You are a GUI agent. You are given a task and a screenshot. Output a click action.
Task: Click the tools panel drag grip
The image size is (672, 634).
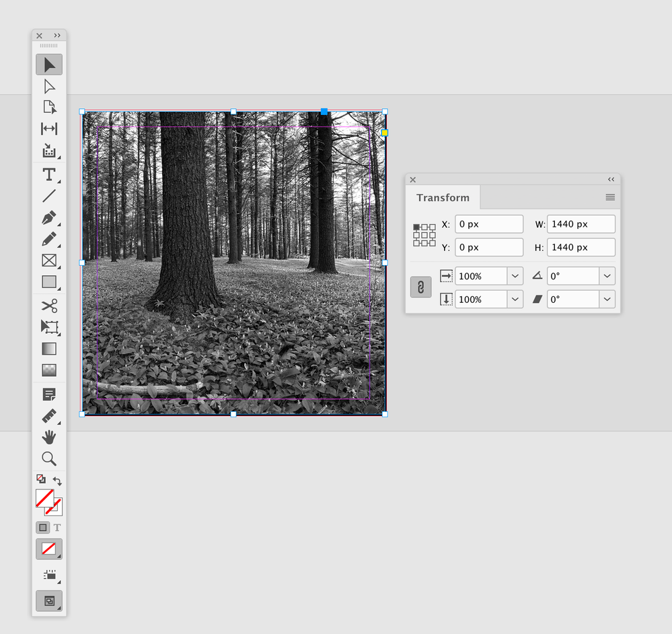coord(49,46)
